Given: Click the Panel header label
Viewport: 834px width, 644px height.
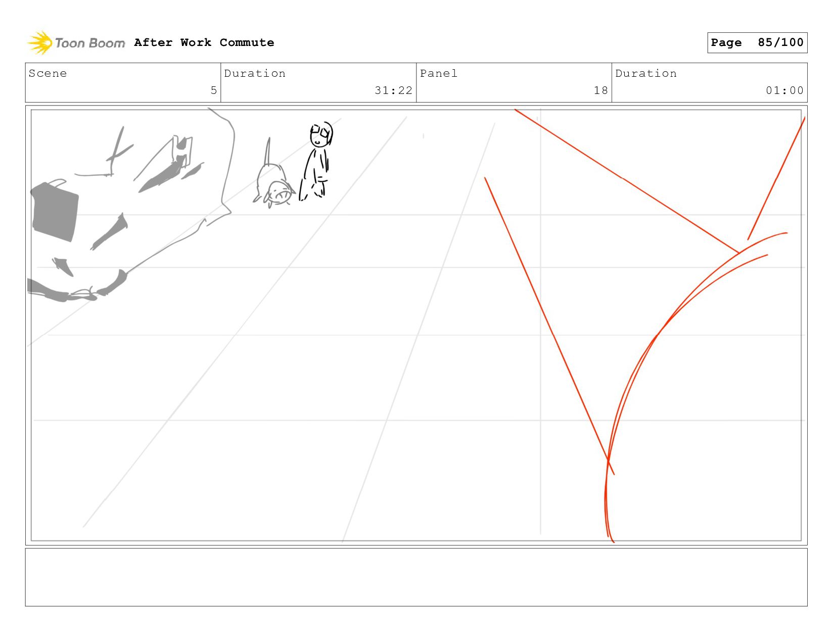Looking at the screenshot, I should coord(439,73).
